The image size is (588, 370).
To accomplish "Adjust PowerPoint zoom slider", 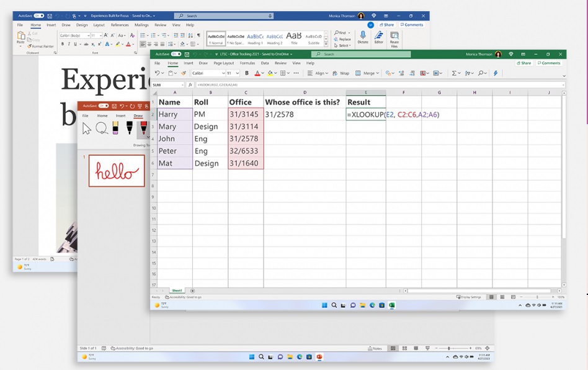I will (449, 348).
